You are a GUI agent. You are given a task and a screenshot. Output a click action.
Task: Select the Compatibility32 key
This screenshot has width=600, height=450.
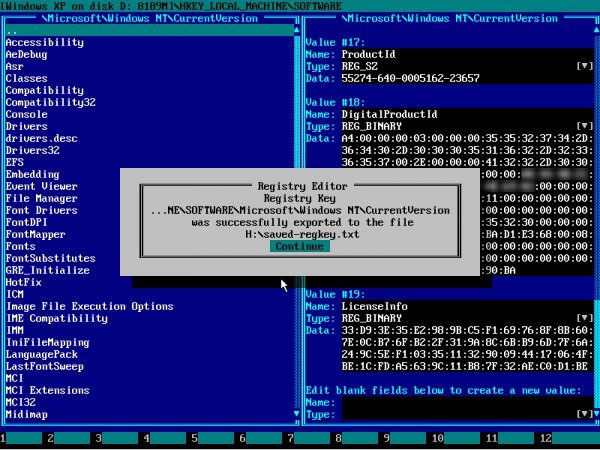point(51,102)
